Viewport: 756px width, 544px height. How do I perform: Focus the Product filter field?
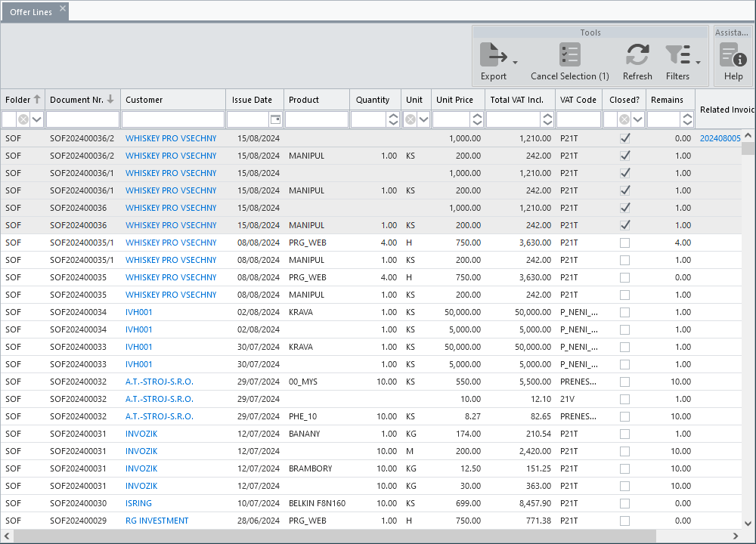(317, 119)
